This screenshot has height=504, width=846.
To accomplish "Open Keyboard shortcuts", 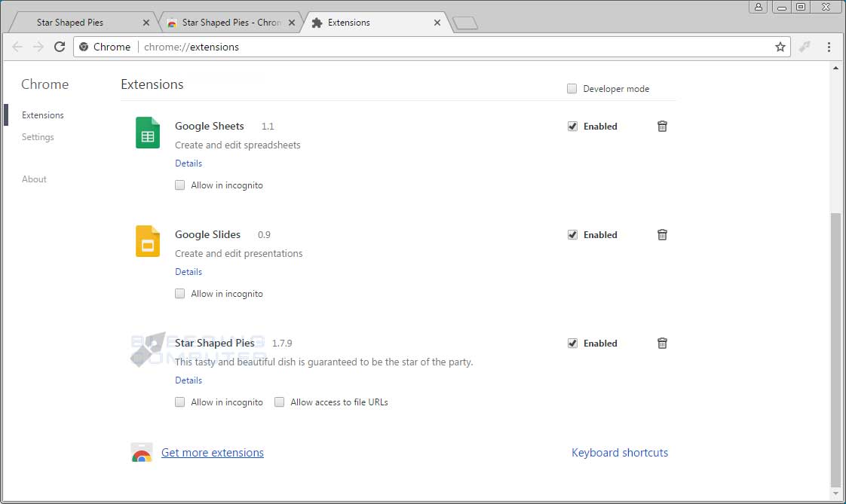I will tap(620, 452).
